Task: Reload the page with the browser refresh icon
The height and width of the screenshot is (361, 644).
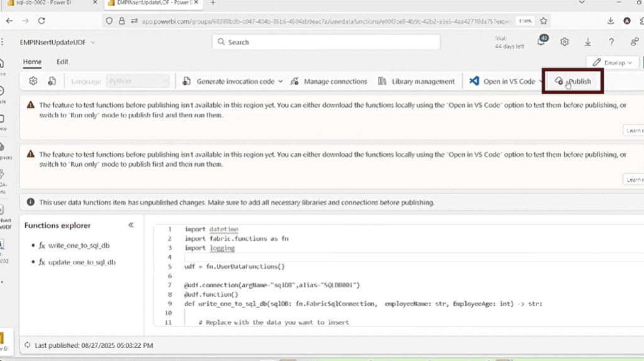Action: (42, 21)
